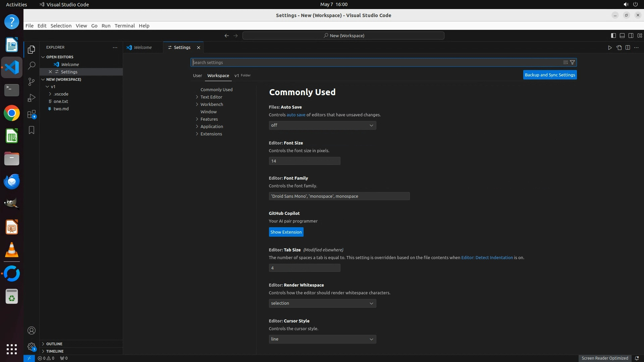Toggle the secondary side bar
644x362 pixels.
click(x=631, y=36)
